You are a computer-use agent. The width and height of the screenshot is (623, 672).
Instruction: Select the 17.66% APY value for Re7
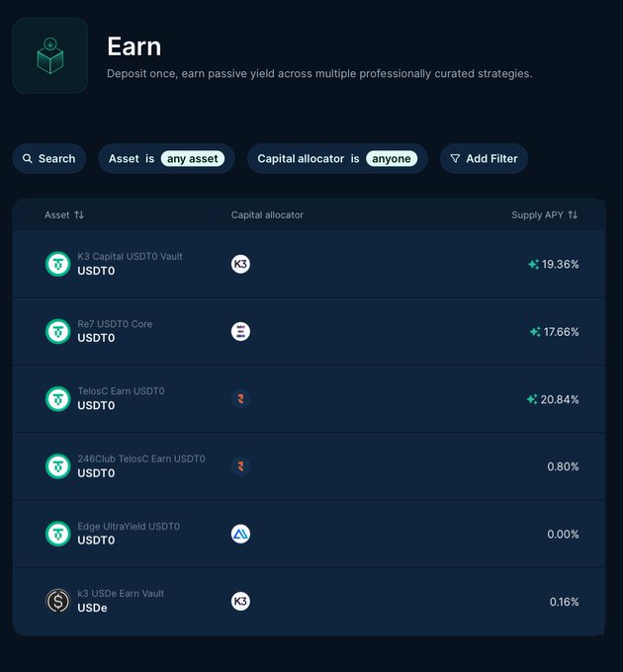tap(561, 332)
